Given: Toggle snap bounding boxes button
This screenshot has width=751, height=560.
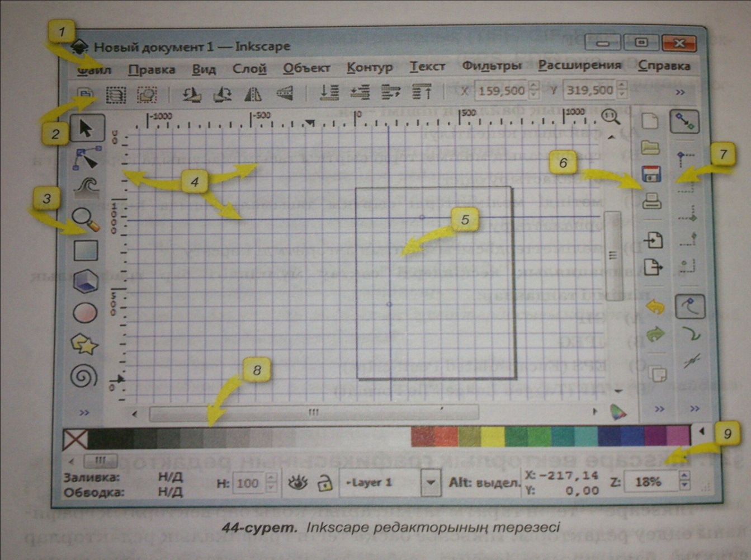Looking at the screenshot, I should click(686, 158).
